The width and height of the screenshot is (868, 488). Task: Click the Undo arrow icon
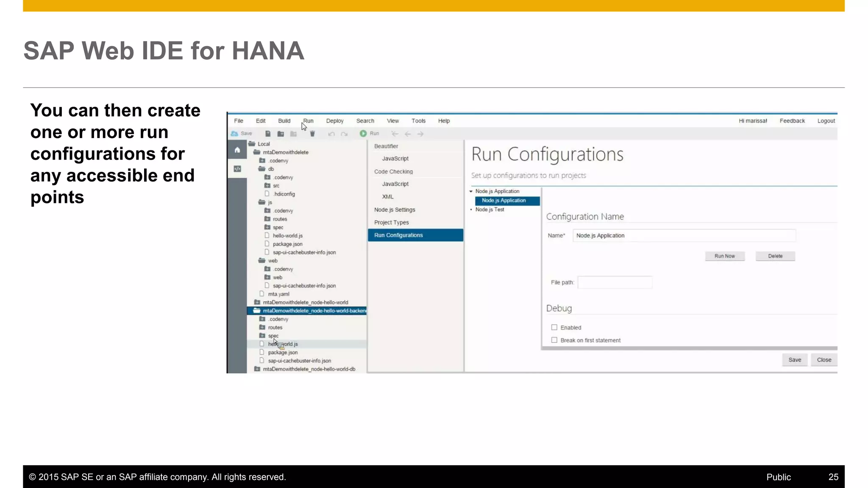tap(331, 134)
